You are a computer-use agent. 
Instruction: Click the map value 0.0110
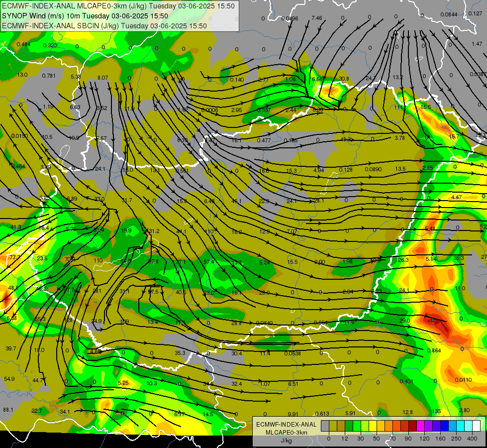coord(463,380)
